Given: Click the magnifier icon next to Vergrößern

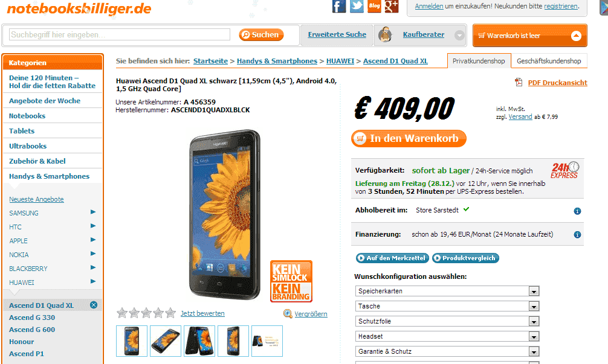Looking at the screenshot, I should [288, 314].
